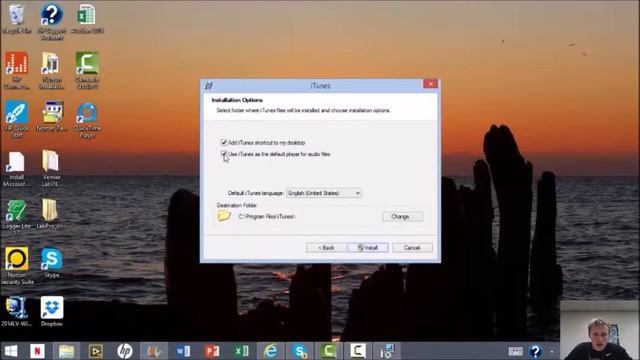640x360 pixels.
Task: Open the Vernier LabVIEW folder on desktop
Action: coord(51,168)
